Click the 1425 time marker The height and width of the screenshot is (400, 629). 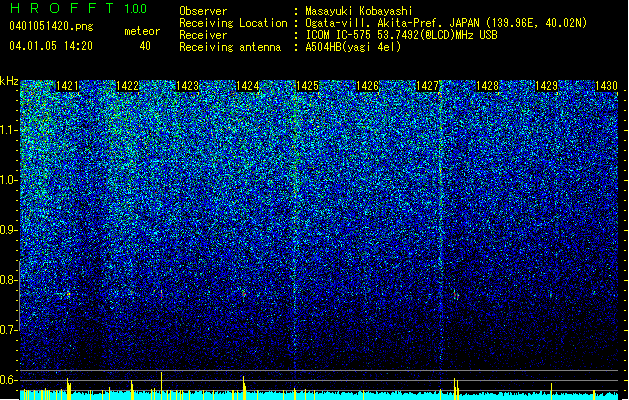tap(307, 86)
